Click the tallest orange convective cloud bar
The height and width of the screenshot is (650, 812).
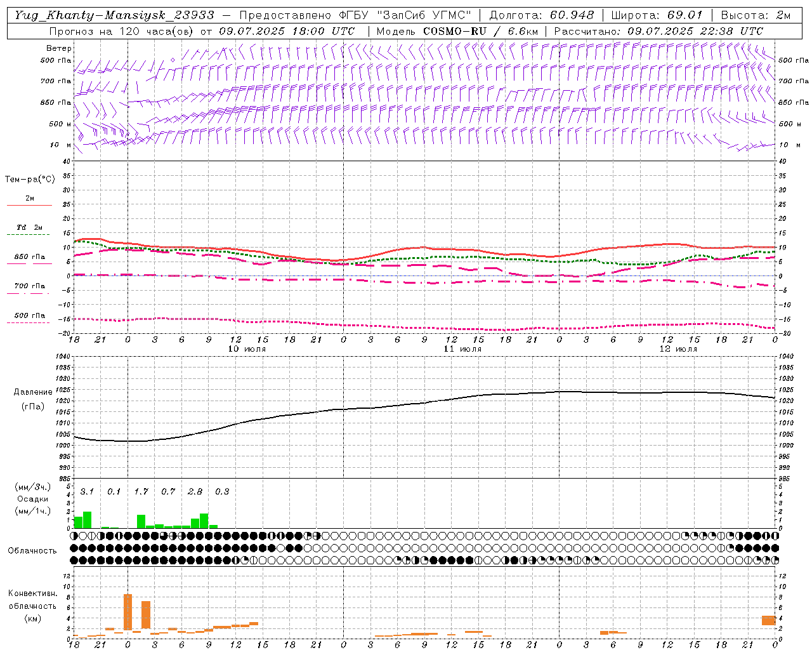pos(128,612)
